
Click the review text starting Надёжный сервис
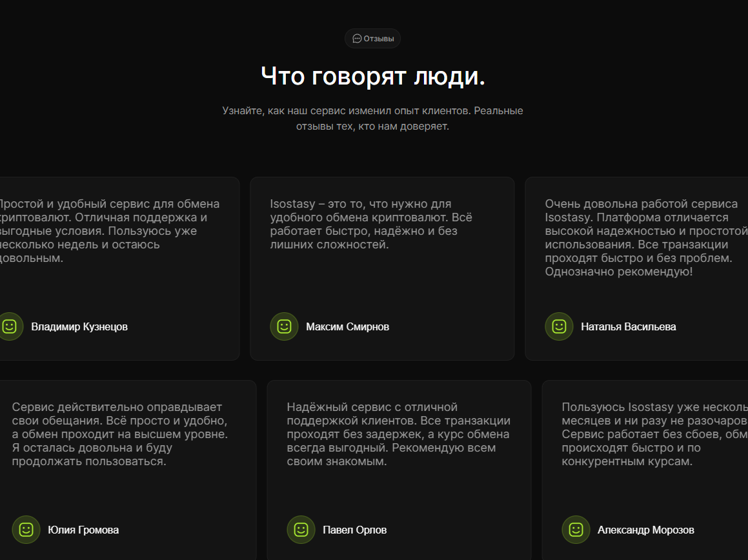(399, 434)
